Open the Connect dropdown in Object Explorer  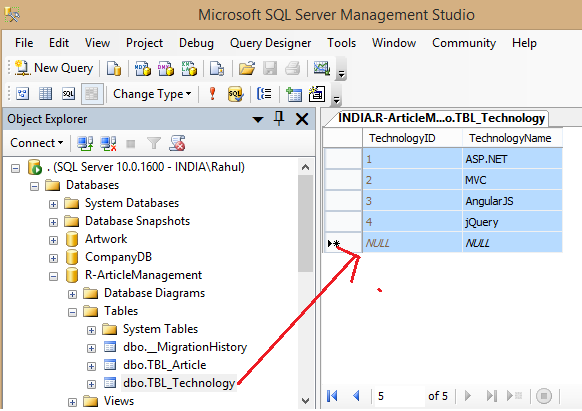tap(36, 143)
